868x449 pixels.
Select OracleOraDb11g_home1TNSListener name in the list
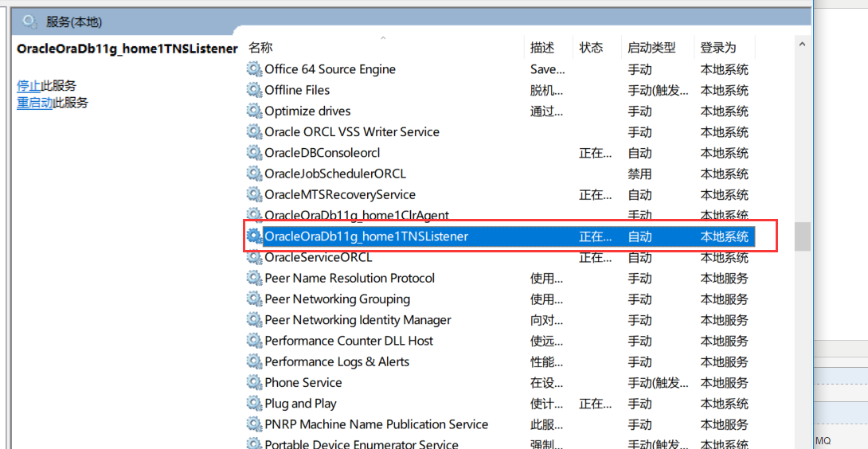click(366, 236)
